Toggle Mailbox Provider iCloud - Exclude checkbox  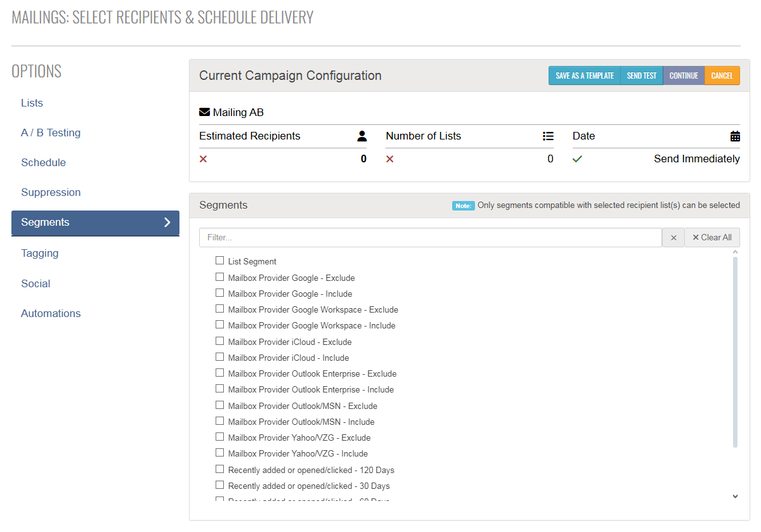[x=219, y=341]
